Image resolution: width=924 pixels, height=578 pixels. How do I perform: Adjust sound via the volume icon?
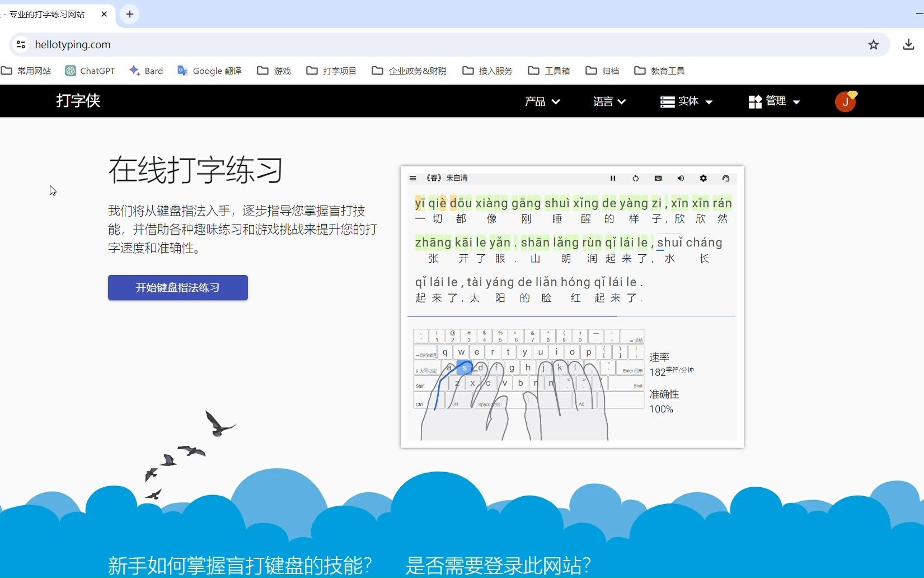coord(680,178)
